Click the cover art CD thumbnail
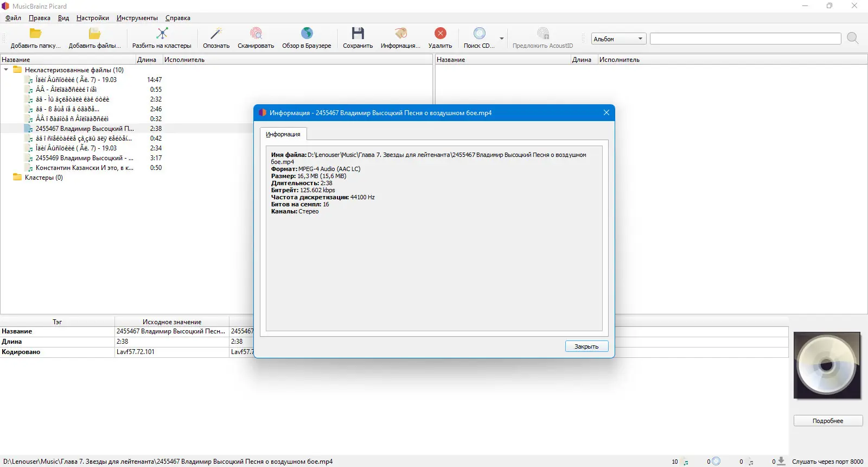The image size is (868, 467). [x=827, y=365]
